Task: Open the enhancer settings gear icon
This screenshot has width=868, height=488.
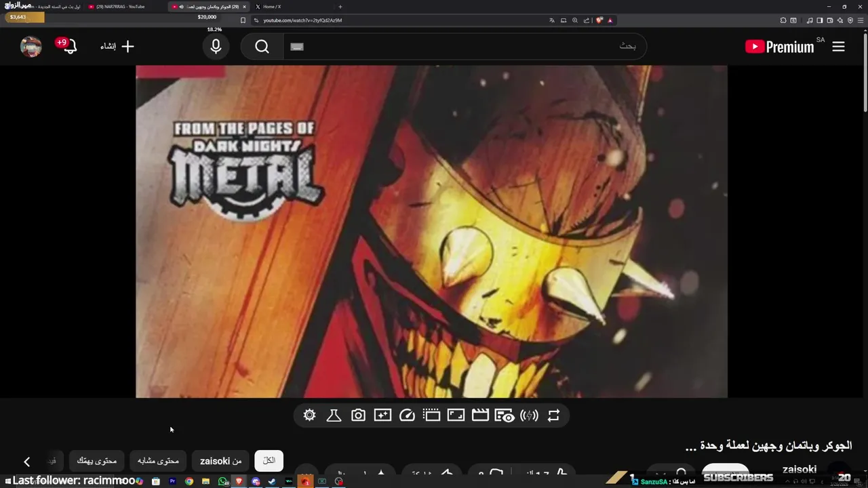Action: (x=310, y=415)
